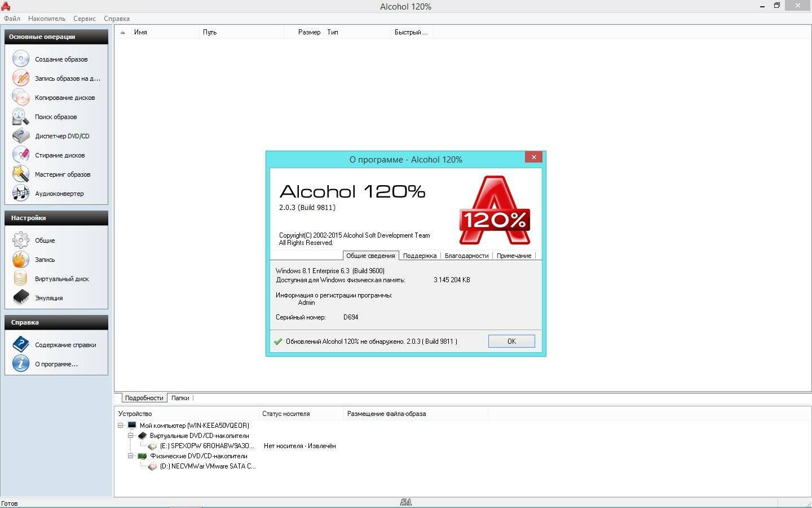Screen dimensions: 812x508
Task: Collapse the Мой компьютер tree node
Action: pyautogui.click(x=121, y=425)
